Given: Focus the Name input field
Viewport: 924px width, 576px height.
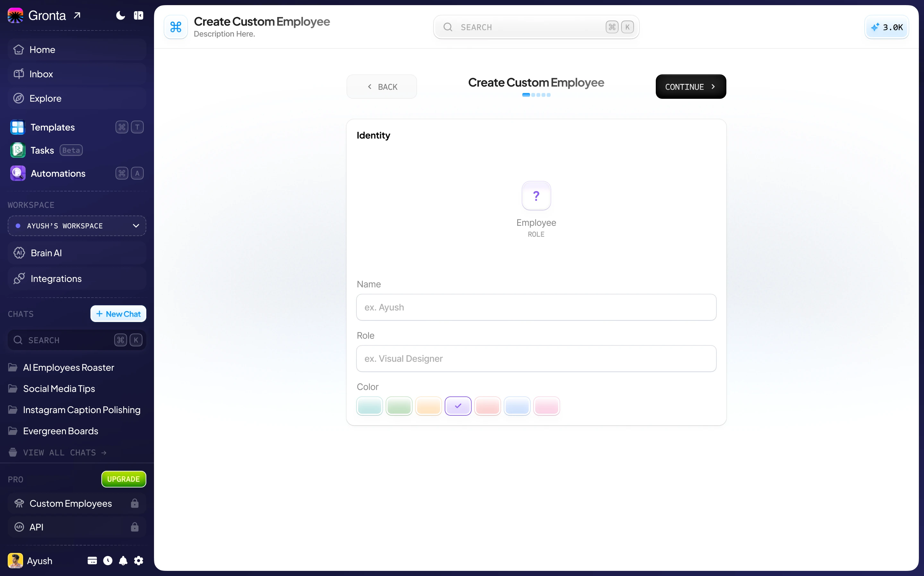Looking at the screenshot, I should pyautogui.click(x=536, y=308).
